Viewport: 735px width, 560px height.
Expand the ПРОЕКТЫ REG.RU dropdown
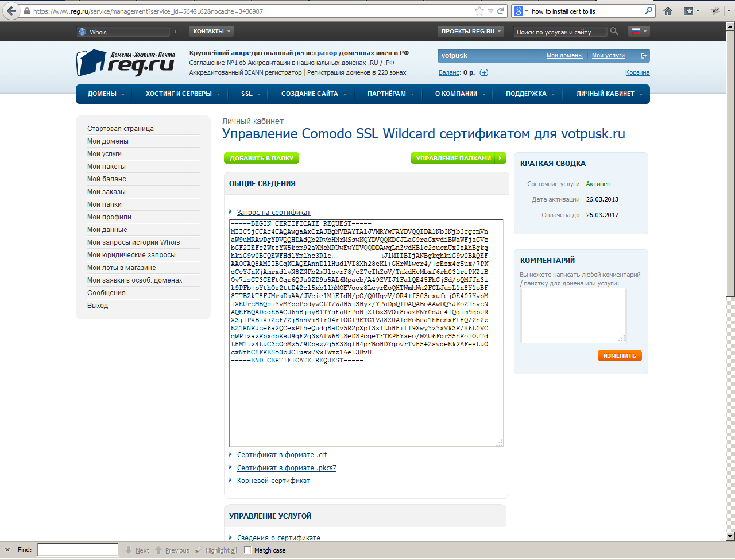click(x=471, y=32)
